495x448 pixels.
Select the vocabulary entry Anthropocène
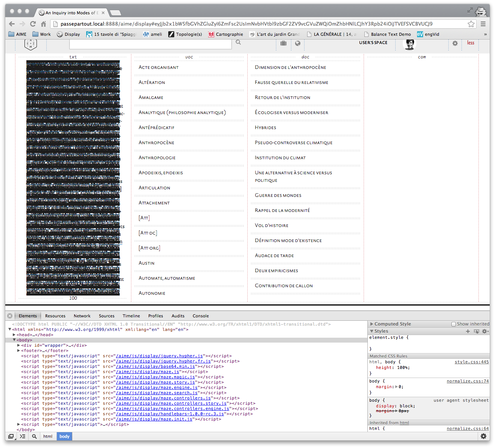(157, 143)
